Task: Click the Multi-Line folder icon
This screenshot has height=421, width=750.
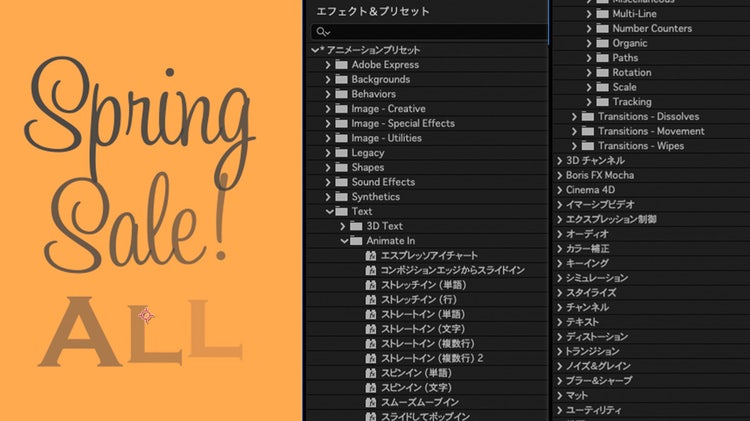Action: click(x=602, y=14)
